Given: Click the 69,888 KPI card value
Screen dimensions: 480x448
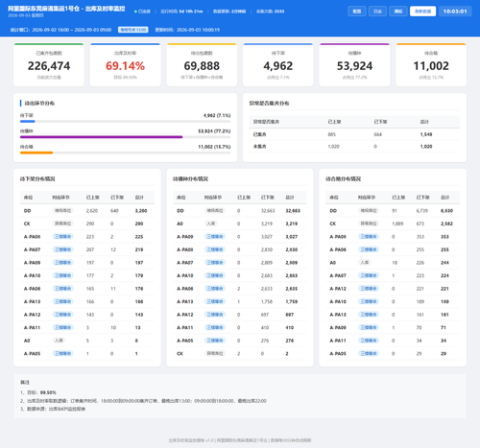Looking at the screenshot, I should [x=202, y=66].
